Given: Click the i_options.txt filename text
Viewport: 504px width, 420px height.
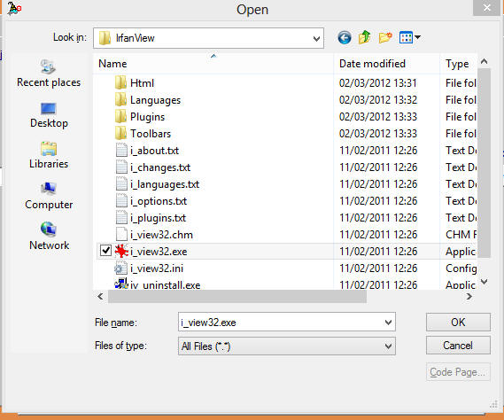Looking at the screenshot, I should click(159, 201).
